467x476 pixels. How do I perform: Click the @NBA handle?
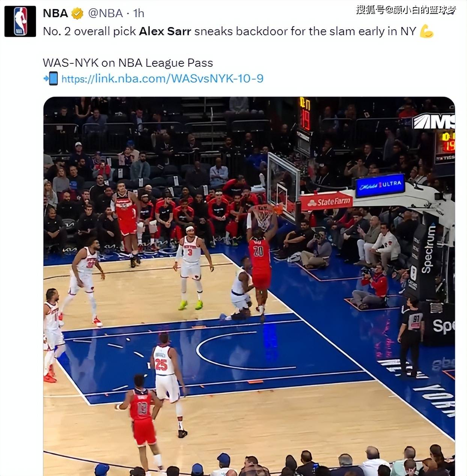(105, 13)
